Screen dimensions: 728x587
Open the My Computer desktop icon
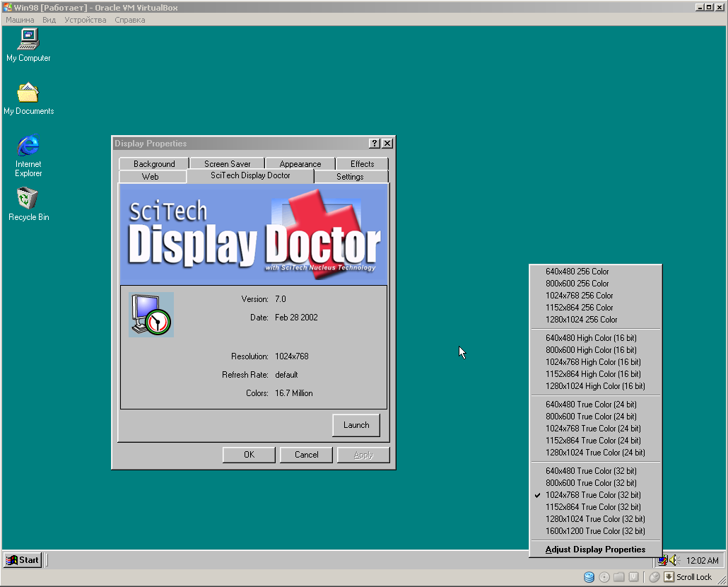(x=28, y=40)
